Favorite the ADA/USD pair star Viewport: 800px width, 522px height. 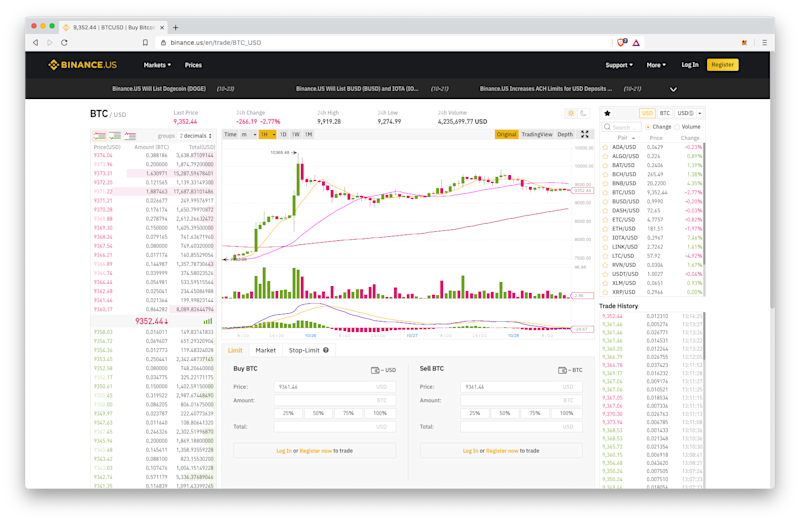point(605,147)
